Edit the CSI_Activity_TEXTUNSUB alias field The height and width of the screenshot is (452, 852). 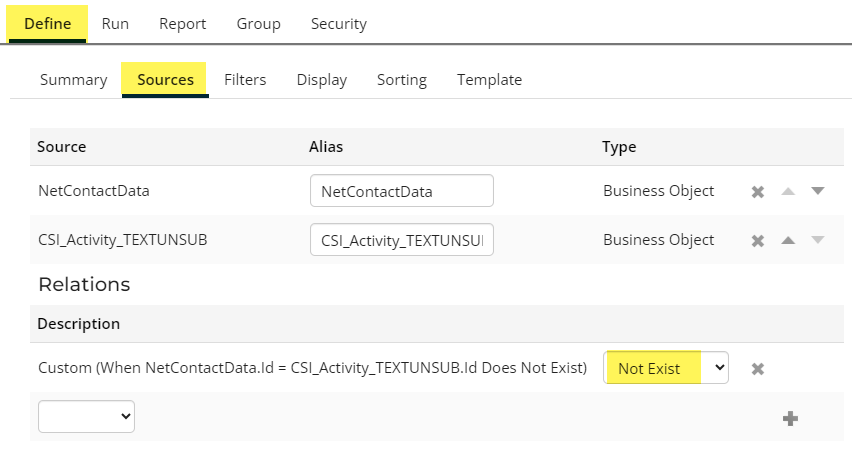(x=401, y=240)
